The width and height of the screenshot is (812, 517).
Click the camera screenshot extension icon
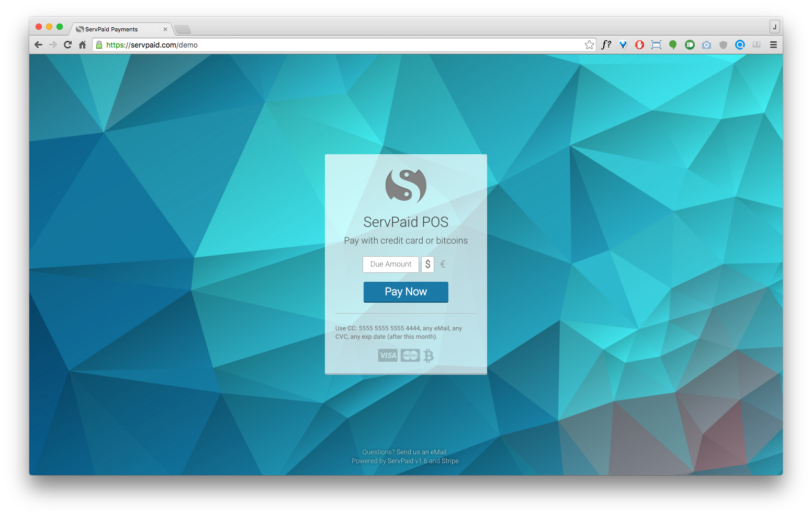point(706,45)
